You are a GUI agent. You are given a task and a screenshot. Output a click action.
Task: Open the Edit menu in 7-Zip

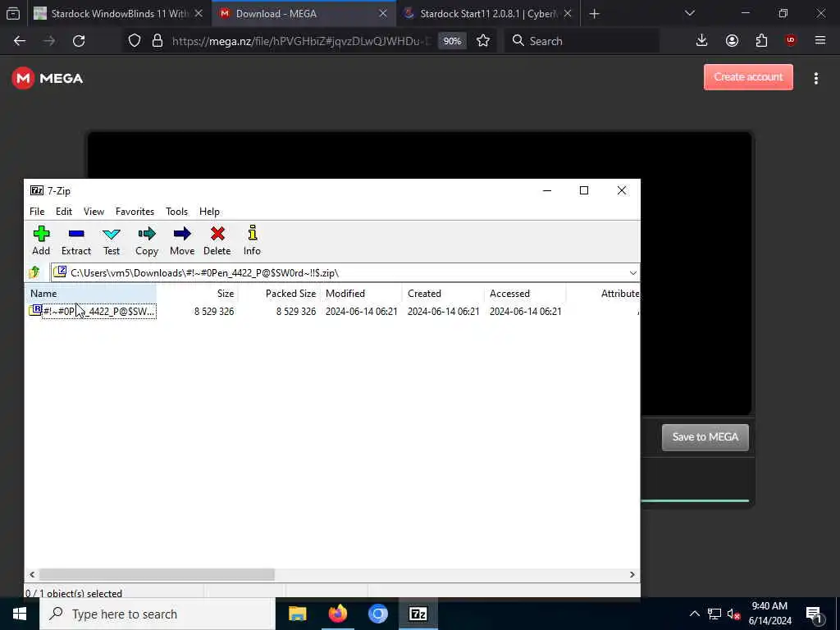coord(64,212)
